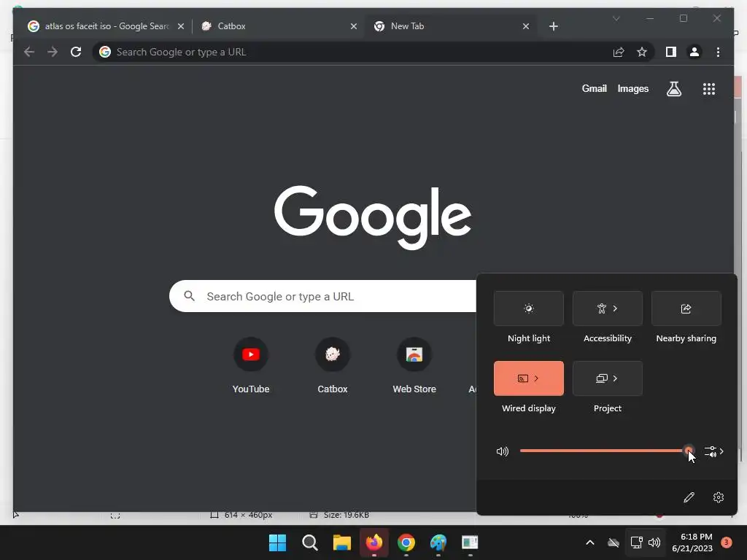Open the sound output selector
747x560 pixels.
(x=714, y=451)
